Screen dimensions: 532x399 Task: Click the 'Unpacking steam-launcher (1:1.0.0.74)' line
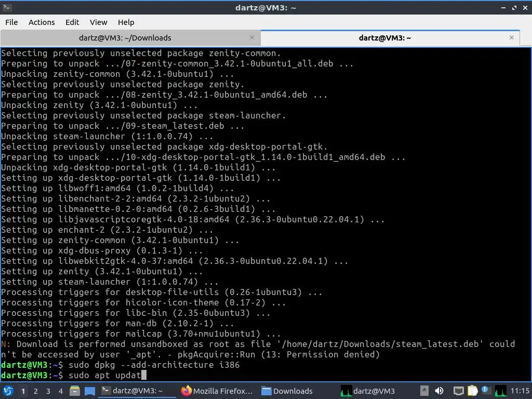(107, 136)
